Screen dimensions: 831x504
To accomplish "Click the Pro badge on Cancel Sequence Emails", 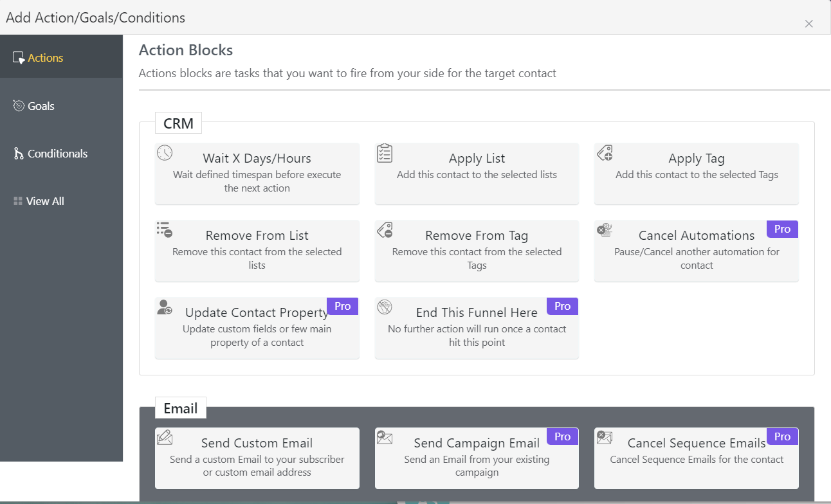I will (782, 437).
